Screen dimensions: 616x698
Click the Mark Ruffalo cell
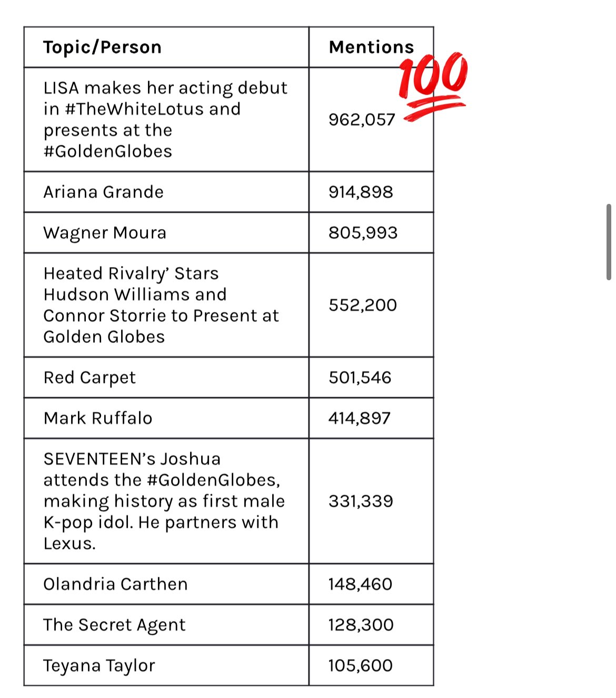(98, 418)
